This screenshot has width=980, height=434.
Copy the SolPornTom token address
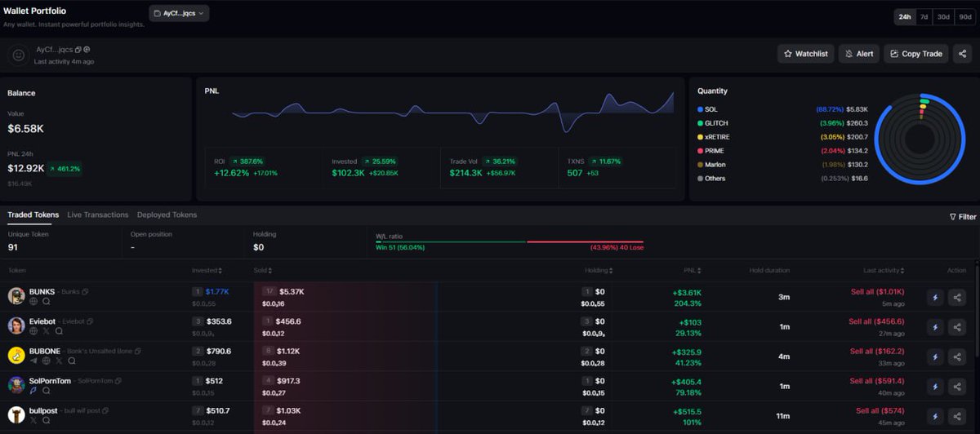click(x=118, y=381)
